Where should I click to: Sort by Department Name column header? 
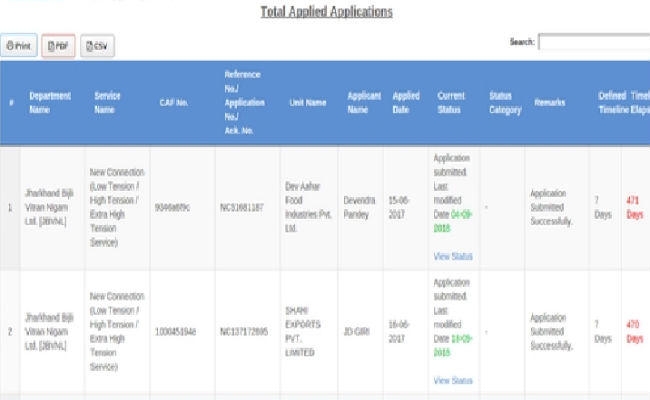pos(50,103)
